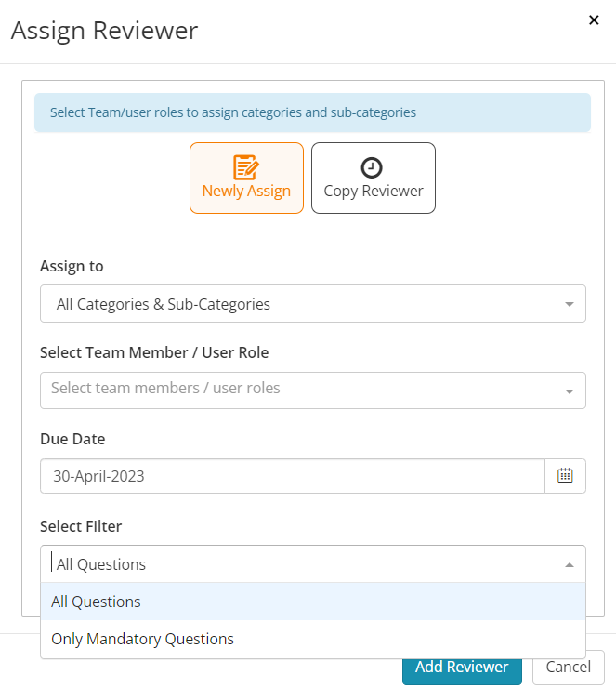Screen dimensions: 616x688
Task: Click the team member dropdown arrow
Action: [570, 391]
